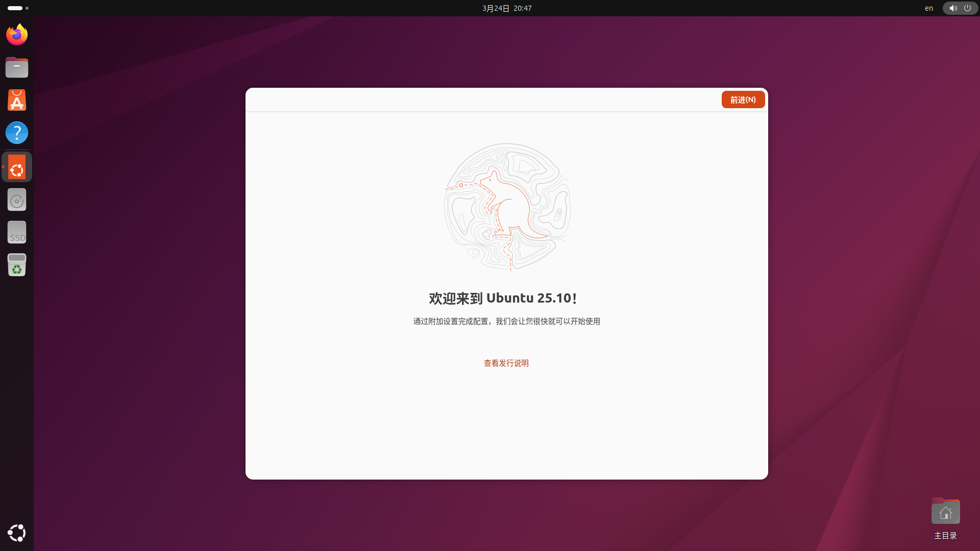This screenshot has width=980, height=551.
Task: Click the Show Apps Ubuntu logo
Action: click(16, 533)
